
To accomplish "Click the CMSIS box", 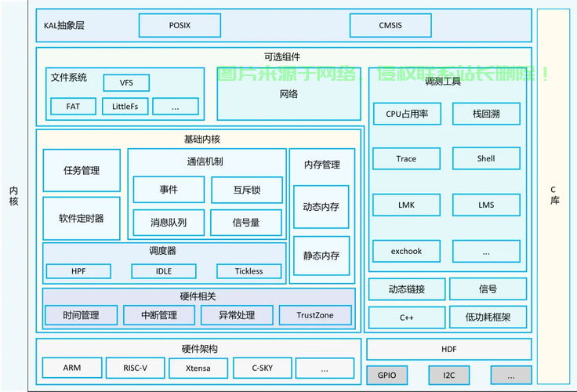I will (x=390, y=25).
